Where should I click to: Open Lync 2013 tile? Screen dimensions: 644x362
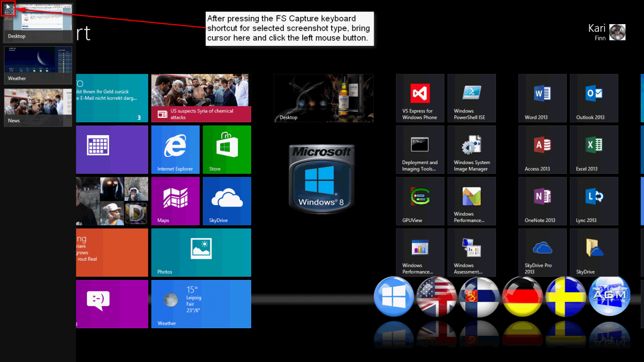pyautogui.click(x=594, y=201)
